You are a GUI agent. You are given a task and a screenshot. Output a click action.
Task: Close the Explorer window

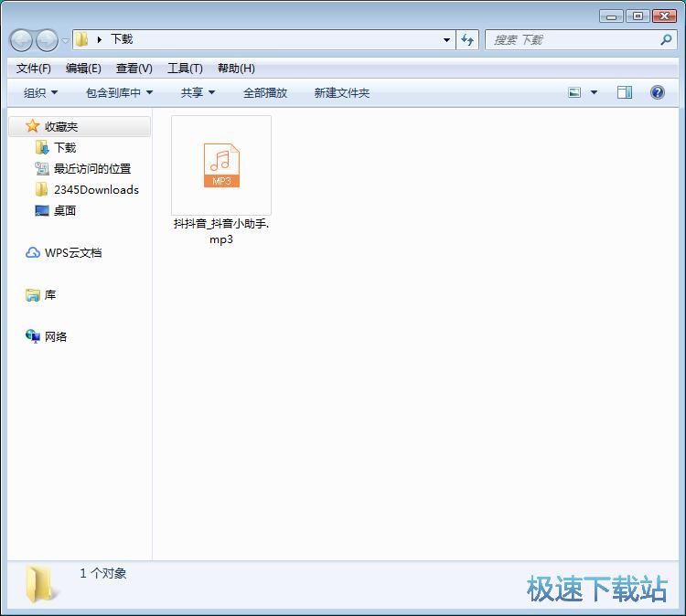tap(664, 16)
